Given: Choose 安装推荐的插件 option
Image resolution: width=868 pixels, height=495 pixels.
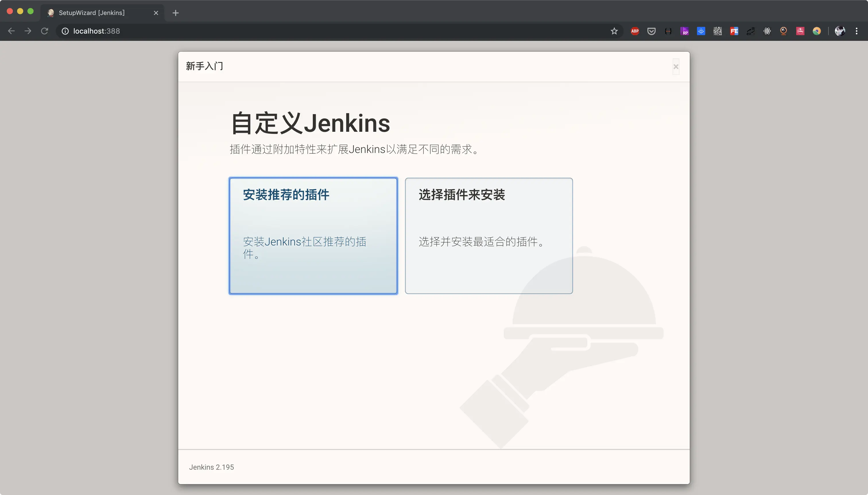Looking at the screenshot, I should tap(313, 236).
